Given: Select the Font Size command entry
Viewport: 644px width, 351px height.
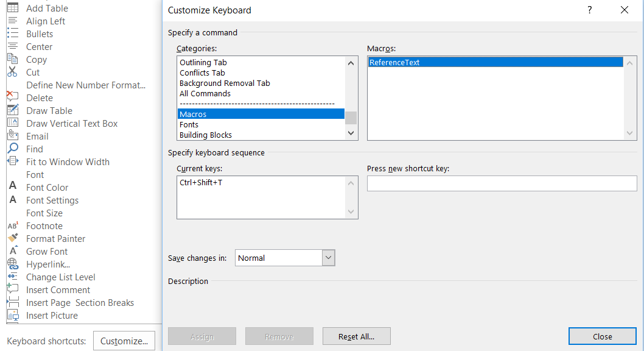Looking at the screenshot, I should pos(44,213).
